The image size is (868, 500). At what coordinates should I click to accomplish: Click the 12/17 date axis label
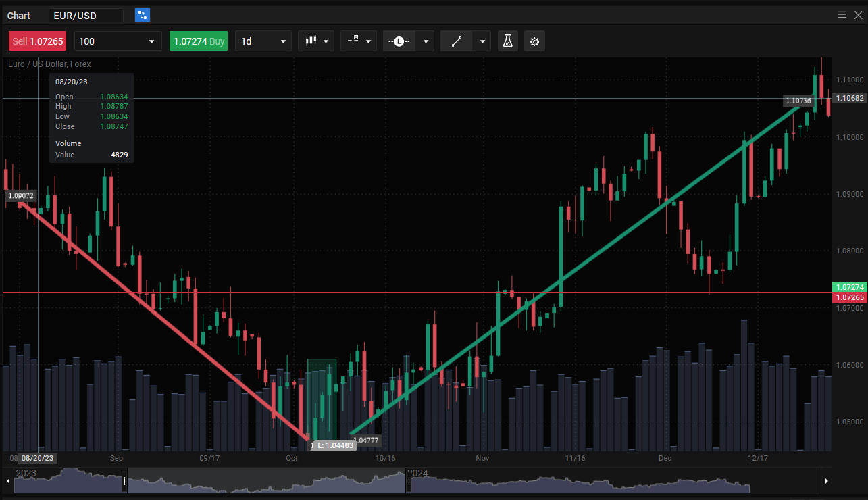coord(758,458)
